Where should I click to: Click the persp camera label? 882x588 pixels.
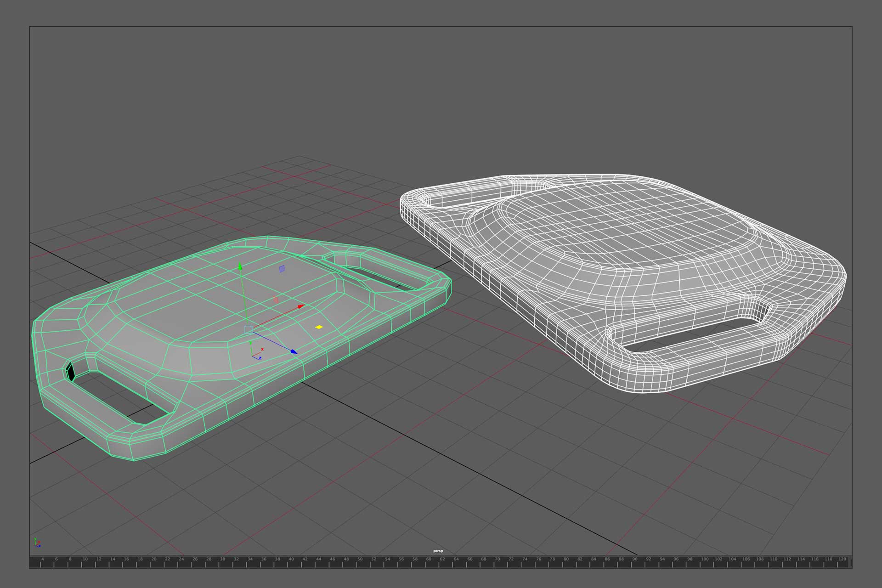click(x=438, y=551)
